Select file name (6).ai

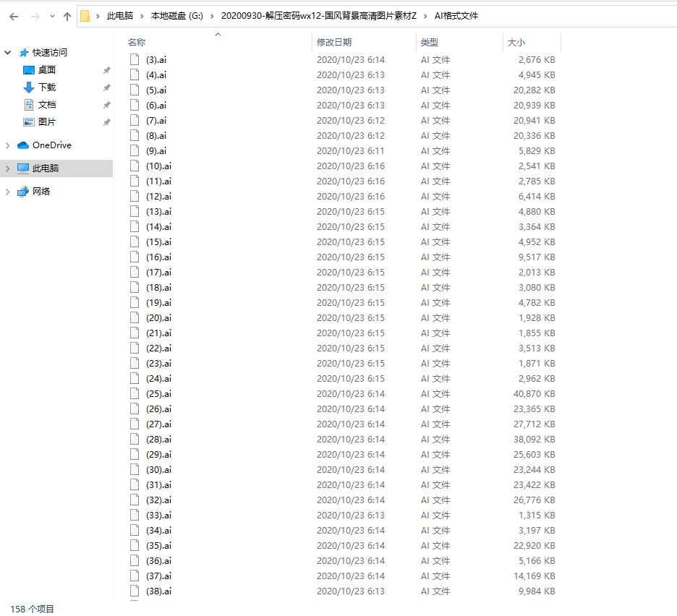(156, 106)
